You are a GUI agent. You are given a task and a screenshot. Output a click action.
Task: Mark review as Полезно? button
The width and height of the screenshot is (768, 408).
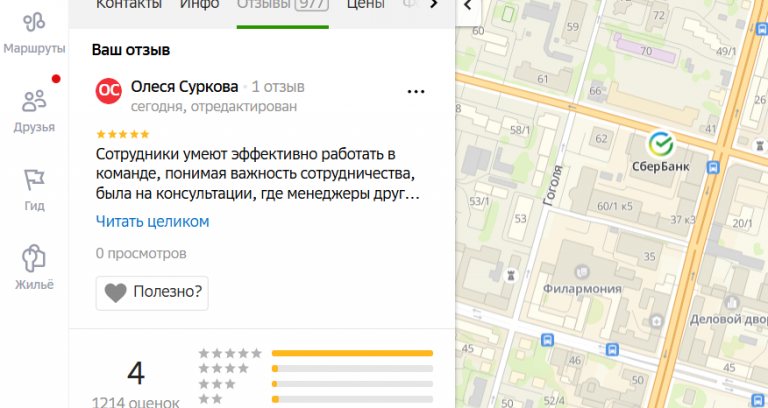point(152,293)
